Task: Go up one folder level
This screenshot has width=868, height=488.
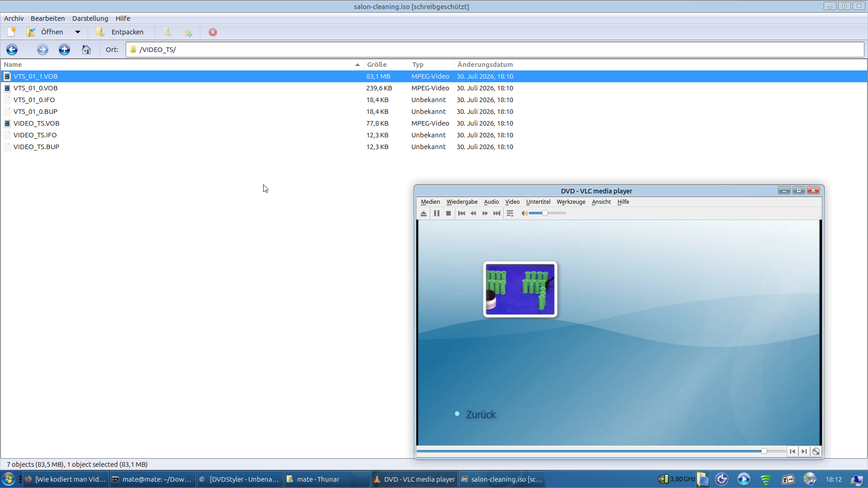Action: (64, 50)
